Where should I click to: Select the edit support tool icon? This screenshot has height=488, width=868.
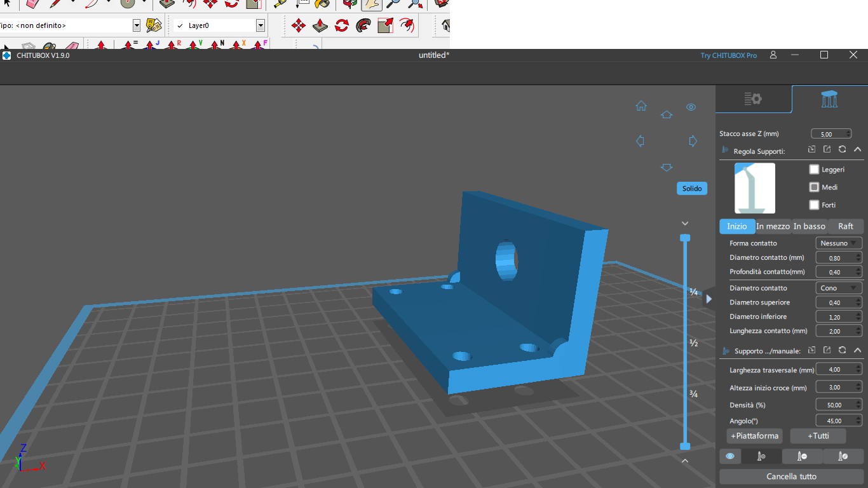843,456
